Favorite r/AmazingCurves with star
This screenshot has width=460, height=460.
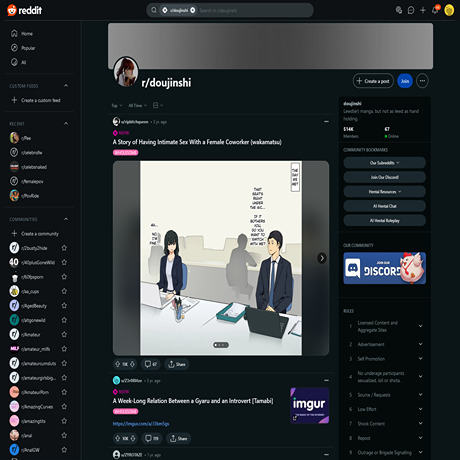[64, 407]
